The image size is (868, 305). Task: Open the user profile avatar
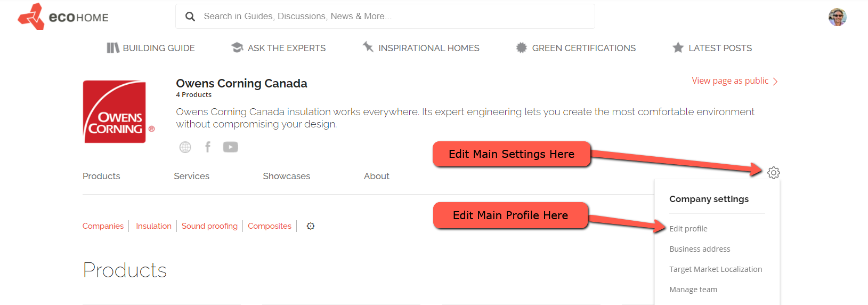pyautogui.click(x=837, y=17)
